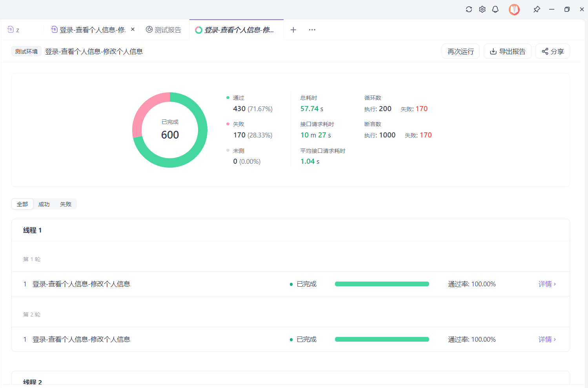Image resolution: width=588 pixels, height=388 pixels.
Task: Click the 循环数 执行 200 value
Action: pyautogui.click(x=385, y=109)
